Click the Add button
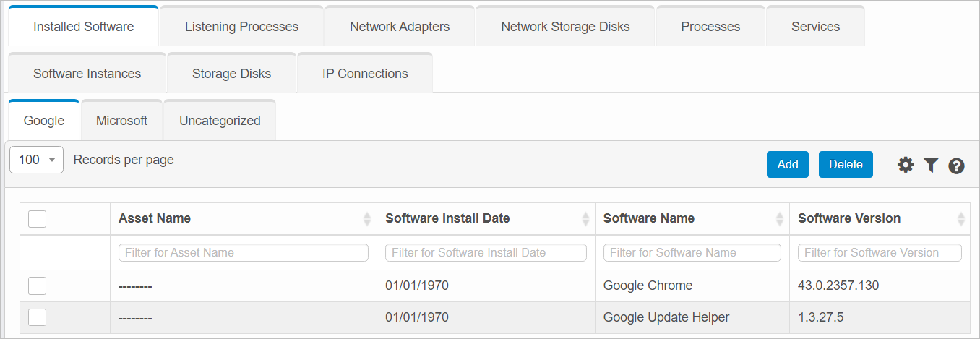 tap(787, 165)
